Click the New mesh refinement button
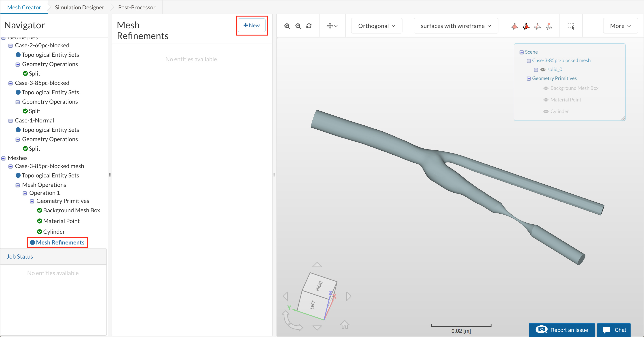644x337 pixels. click(x=252, y=25)
